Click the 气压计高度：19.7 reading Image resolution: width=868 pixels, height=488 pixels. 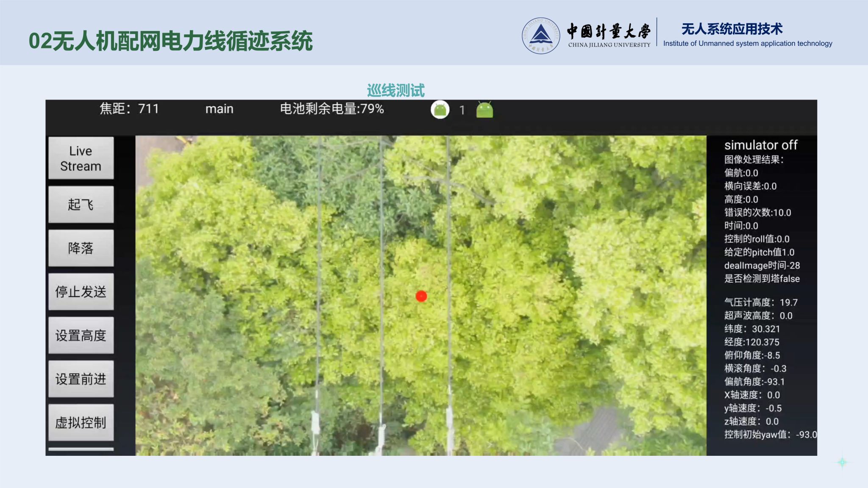coord(761,302)
